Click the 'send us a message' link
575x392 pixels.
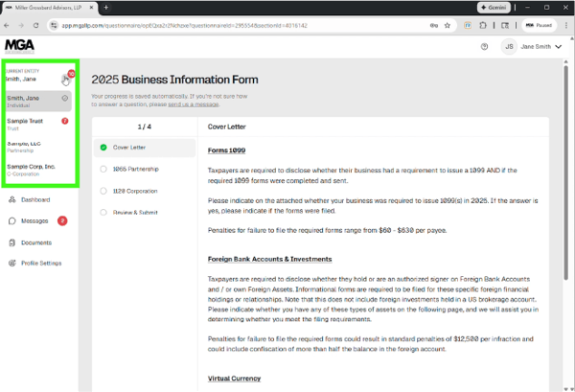point(195,104)
